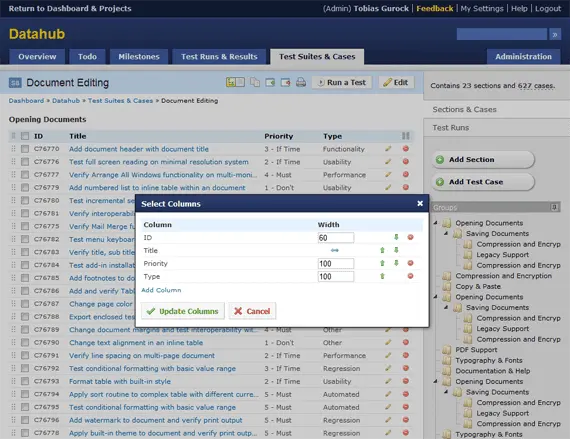Select the Test Runs sidebar tab
This screenshot has width=570, height=439.
[x=497, y=128]
